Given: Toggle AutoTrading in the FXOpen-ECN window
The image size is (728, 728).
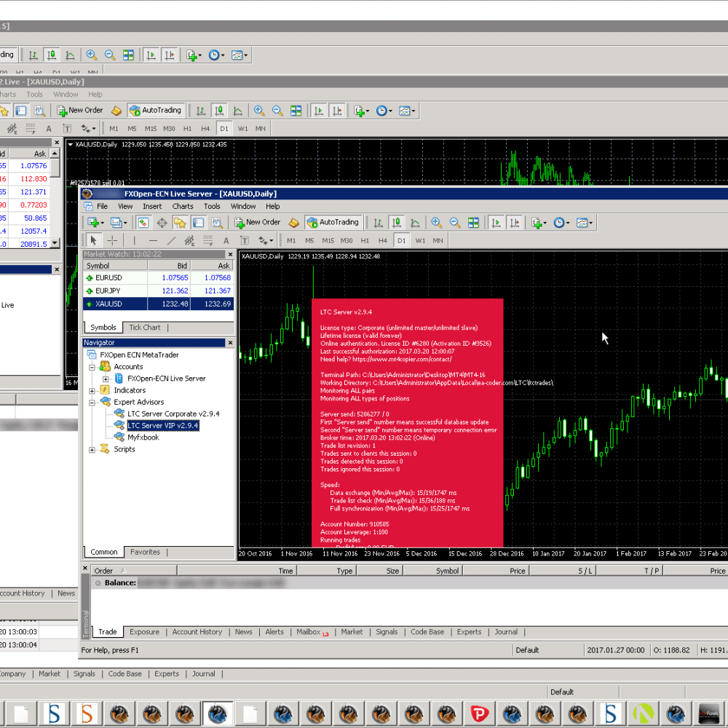Looking at the screenshot, I should (x=333, y=222).
